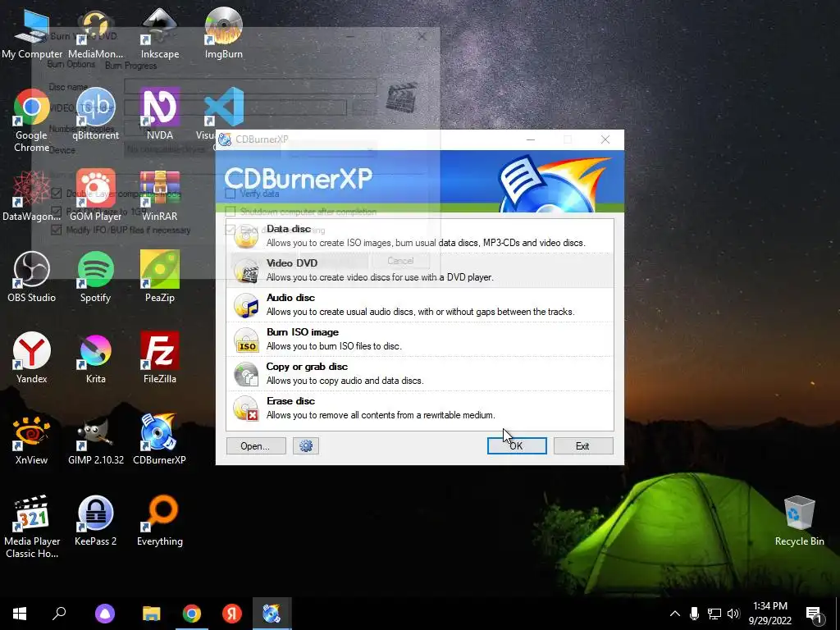840x630 pixels.
Task: Click the Open... button
Action: [x=256, y=445]
